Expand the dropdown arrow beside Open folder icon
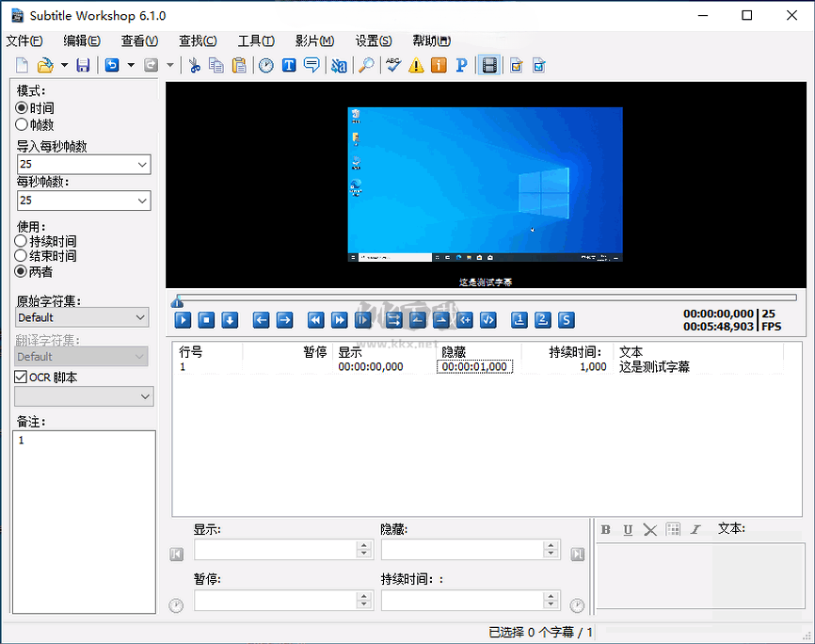The image size is (815, 644). [64, 65]
